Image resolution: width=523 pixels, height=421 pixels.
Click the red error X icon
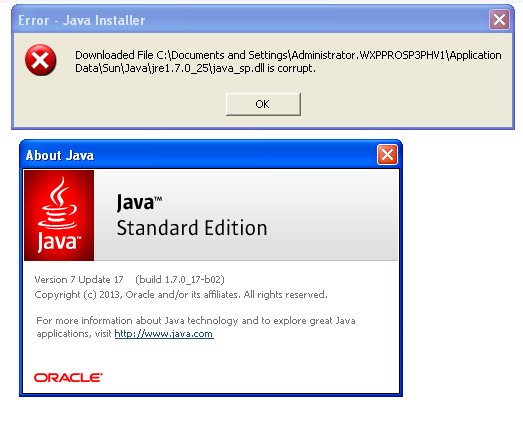40,60
